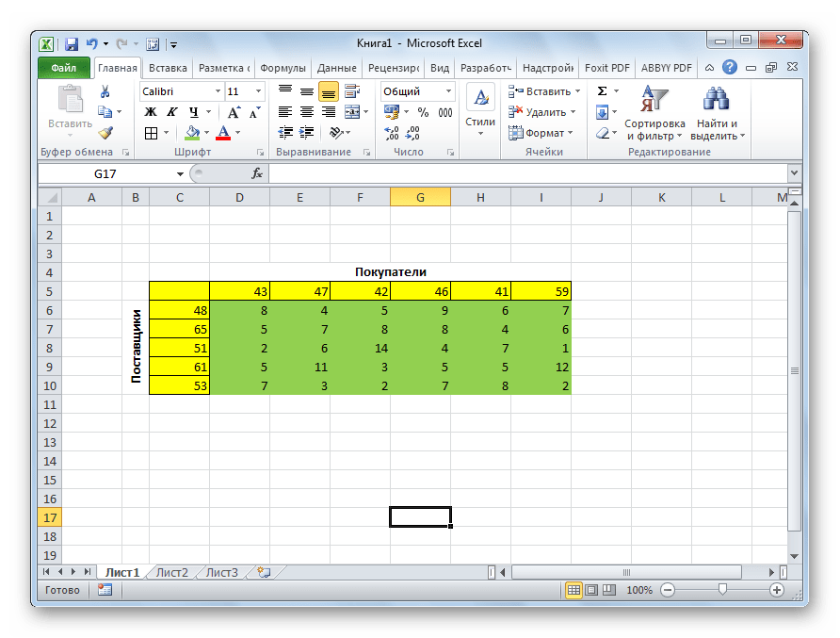Expand the Name Box dropdown arrow
This screenshot has height=638, width=840.
(x=180, y=173)
